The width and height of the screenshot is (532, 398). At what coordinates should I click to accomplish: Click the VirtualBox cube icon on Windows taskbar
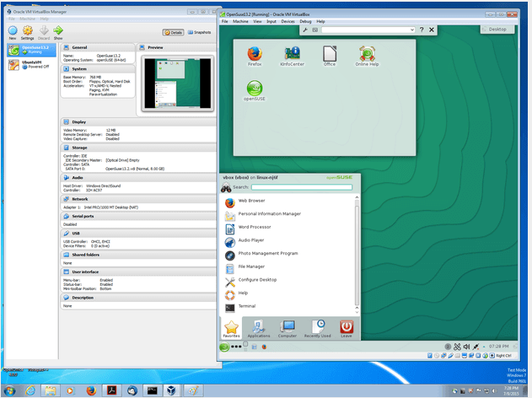point(171,391)
